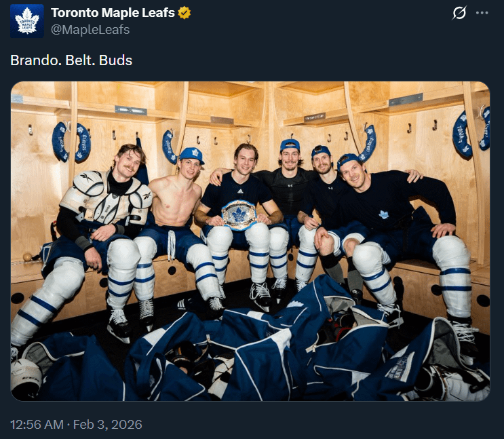Viewport: 504px width, 439px height.
Task: Open the Toronto Maple Leafs profile avatar
Action: [x=27, y=21]
